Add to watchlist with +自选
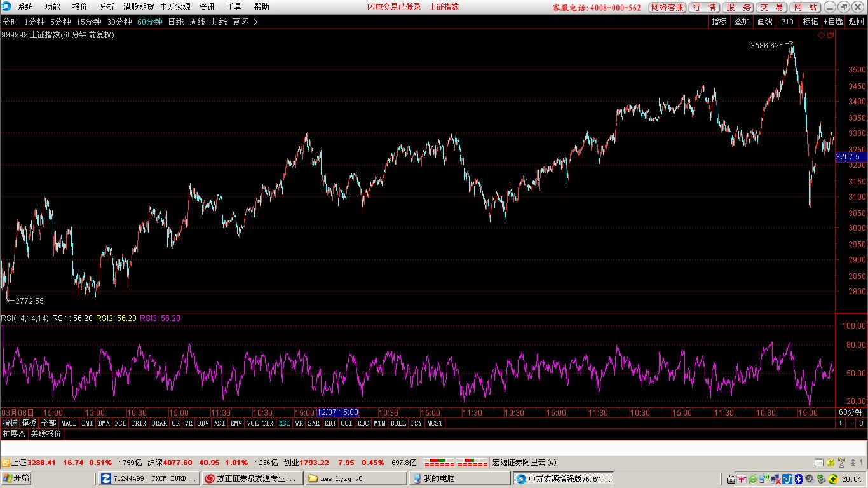The height and width of the screenshot is (488, 868). pos(834,22)
